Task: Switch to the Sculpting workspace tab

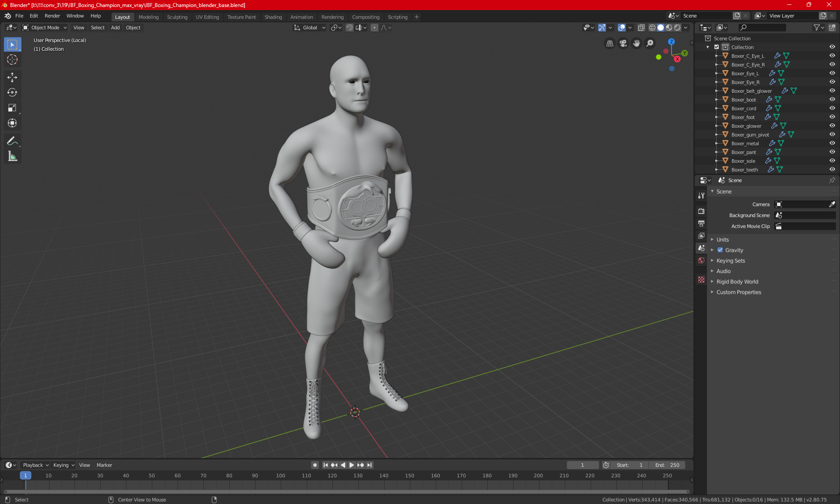Action: (x=177, y=17)
